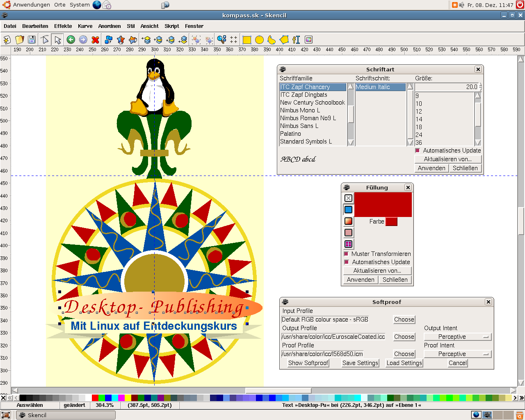This screenshot has height=420, width=525.
Task: Flip the selection horizontally
Action: [121, 39]
